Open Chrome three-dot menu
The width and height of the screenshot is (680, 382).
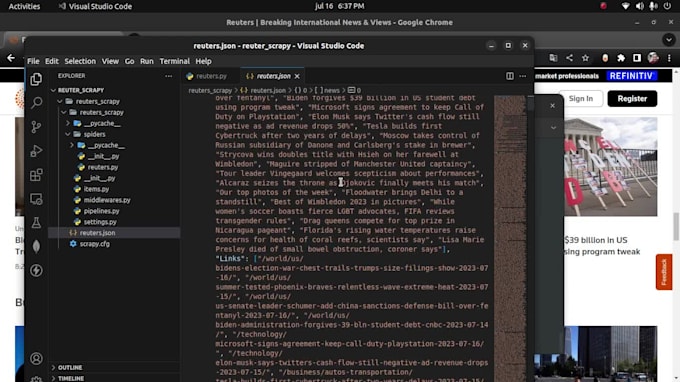click(x=669, y=58)
